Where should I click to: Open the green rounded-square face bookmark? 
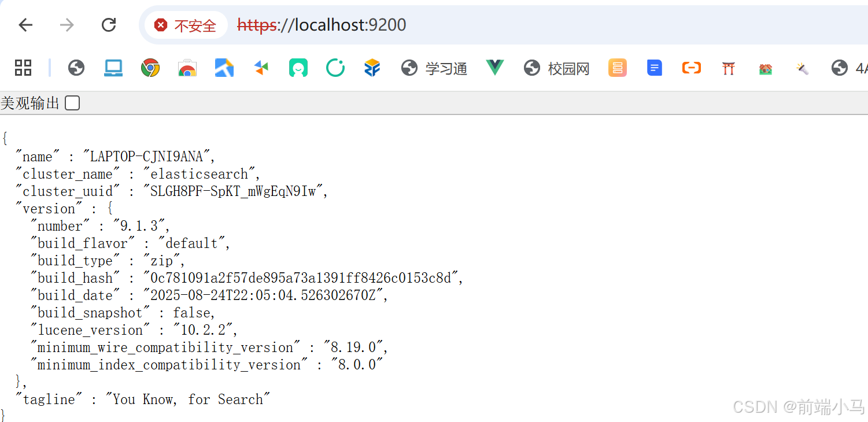pyautogui.click(x=298, y=68)
